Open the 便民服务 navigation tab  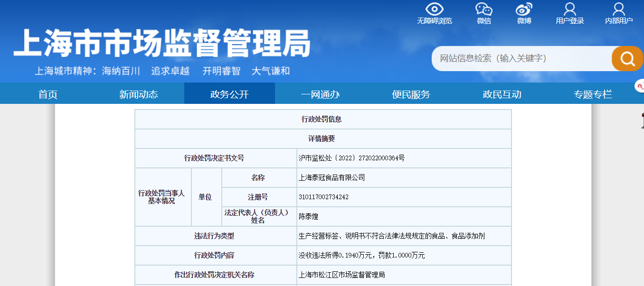tap(411, 94)
